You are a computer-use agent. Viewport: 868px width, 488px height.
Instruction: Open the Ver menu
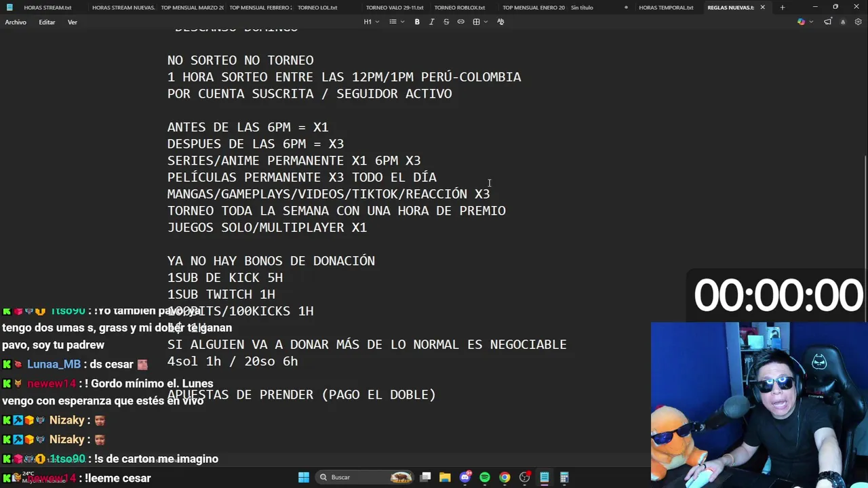click(72, 22)
